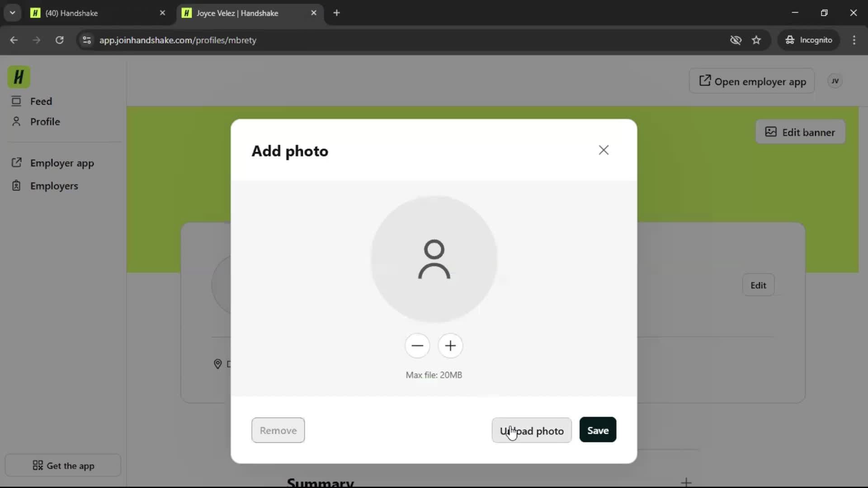Screen dimensions: 868x488
Task: Minimize the browser window
Action: [795, 13]
